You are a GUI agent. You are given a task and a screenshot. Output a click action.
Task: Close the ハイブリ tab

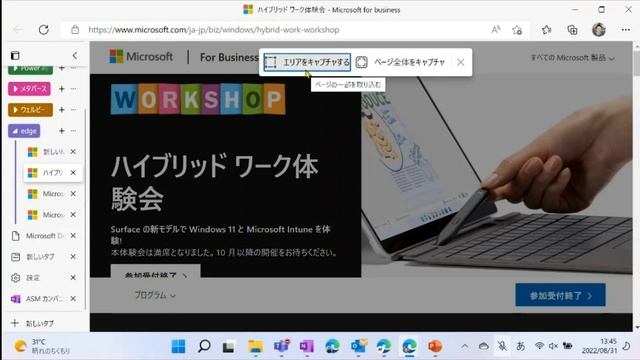(73, 173)
